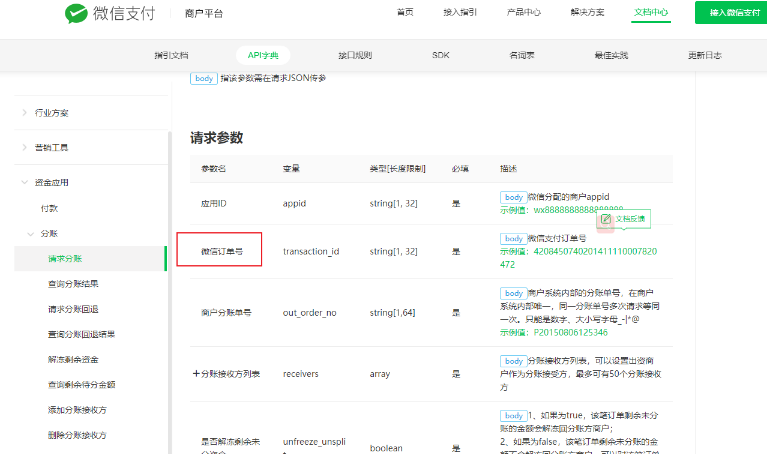
Task: Switch to the 指引文档 tab
Action: pos(171,55)
